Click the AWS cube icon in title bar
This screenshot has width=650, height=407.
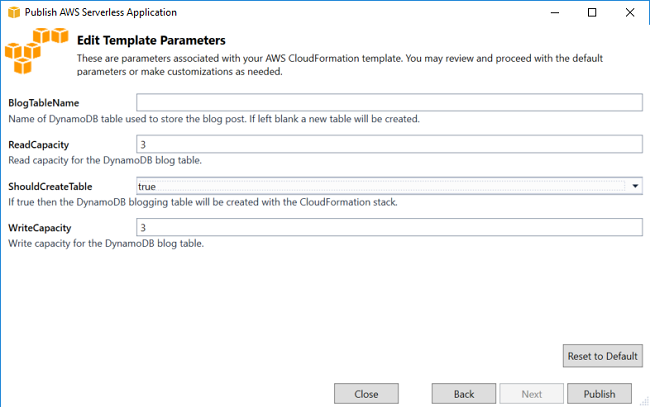[14, 12]
